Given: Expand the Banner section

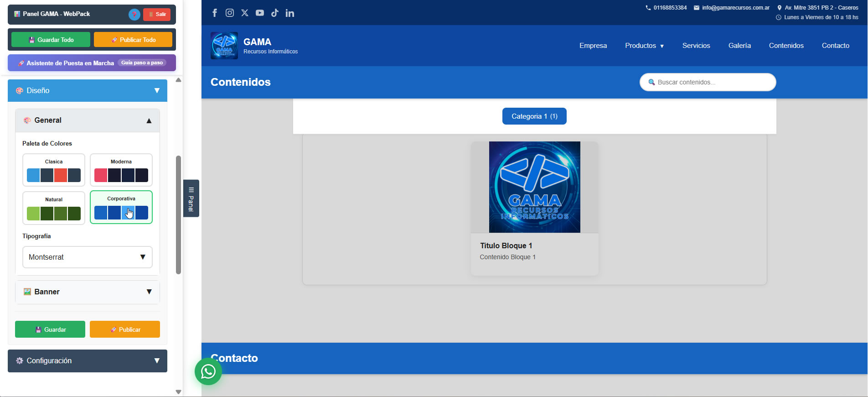Looking at the screenshot, I should tap(88, 292).
